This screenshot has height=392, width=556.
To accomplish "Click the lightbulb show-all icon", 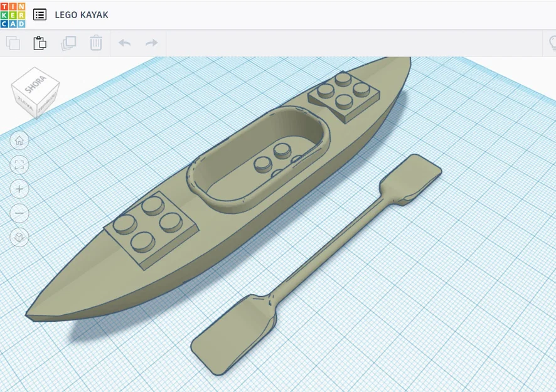I will click(x=552, y=43).
